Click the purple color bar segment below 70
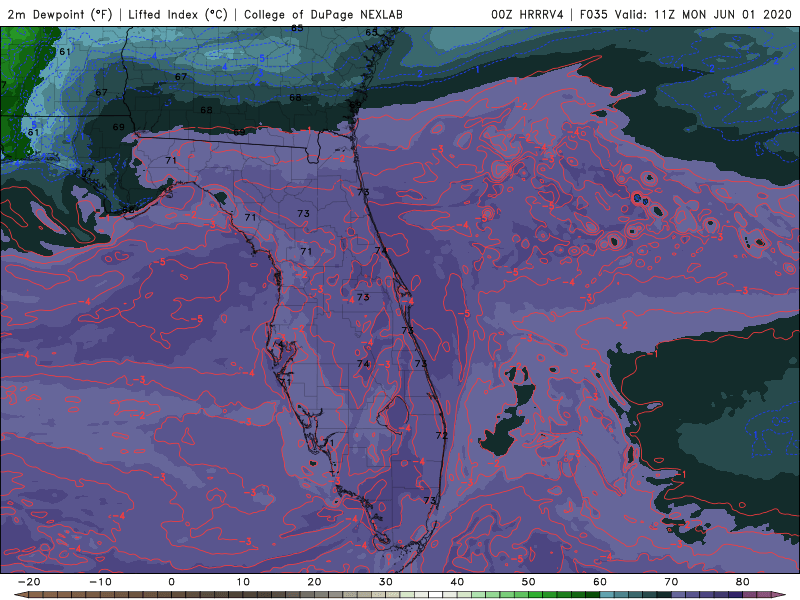The image size is (800, 600). pyautogui.click(x=679, y=595)
